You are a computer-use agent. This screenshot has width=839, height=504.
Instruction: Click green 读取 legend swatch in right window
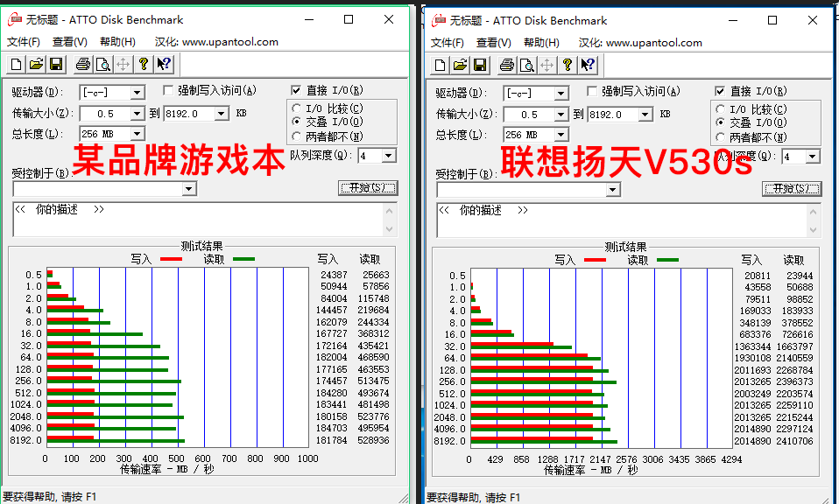(x=667, y=260)
